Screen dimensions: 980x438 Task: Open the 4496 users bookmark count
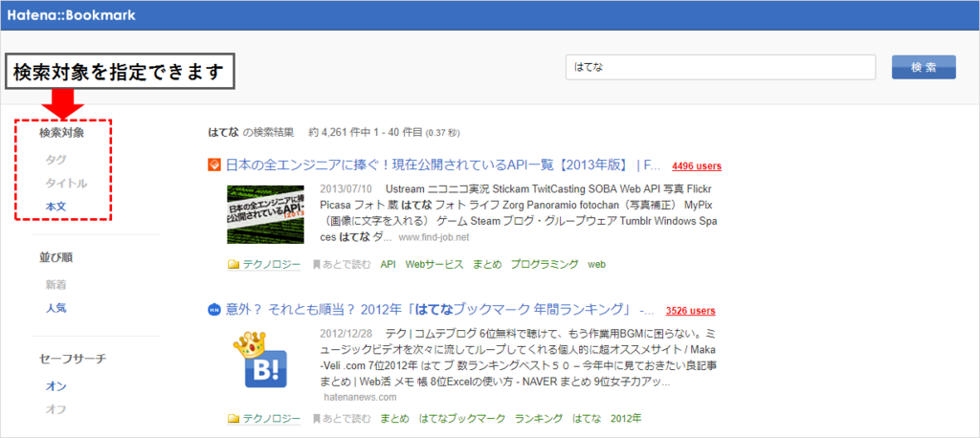click(x=697, y=166)
